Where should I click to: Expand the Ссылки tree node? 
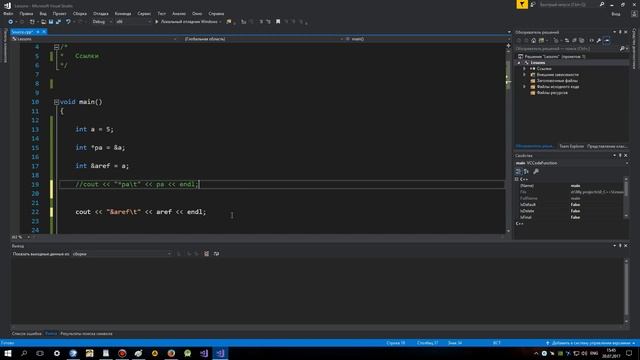[524, 69]
